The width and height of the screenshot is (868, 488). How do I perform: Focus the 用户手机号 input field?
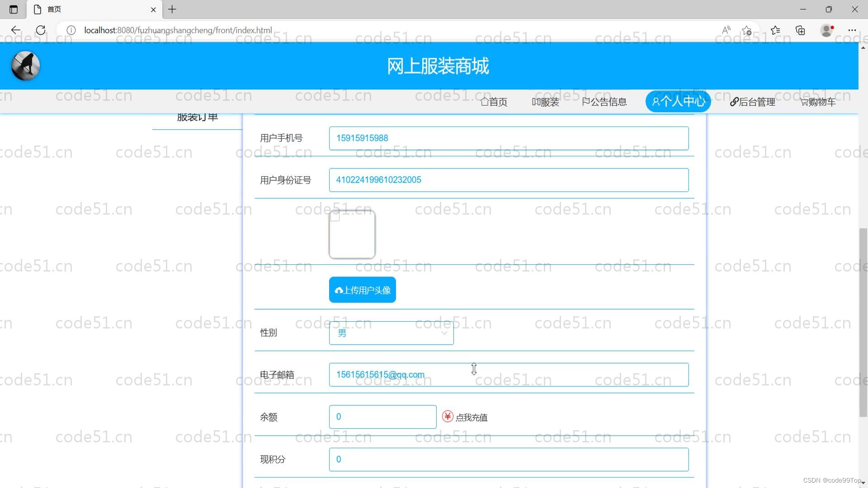[509, 138]
